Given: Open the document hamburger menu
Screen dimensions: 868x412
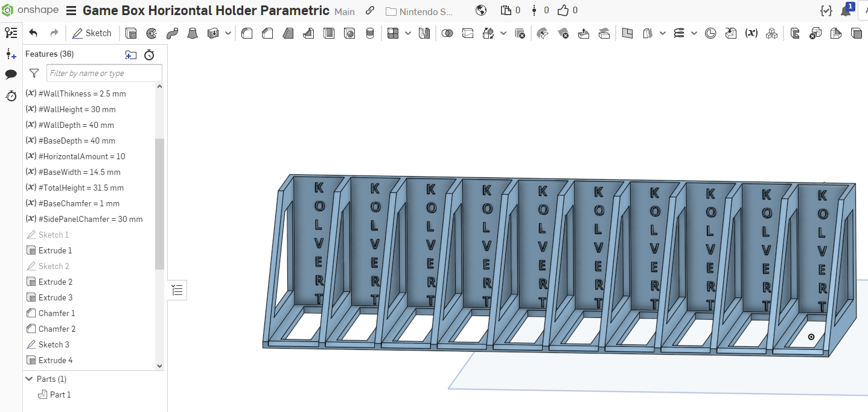Looking at the screenshot, I should tap(71, 10).
